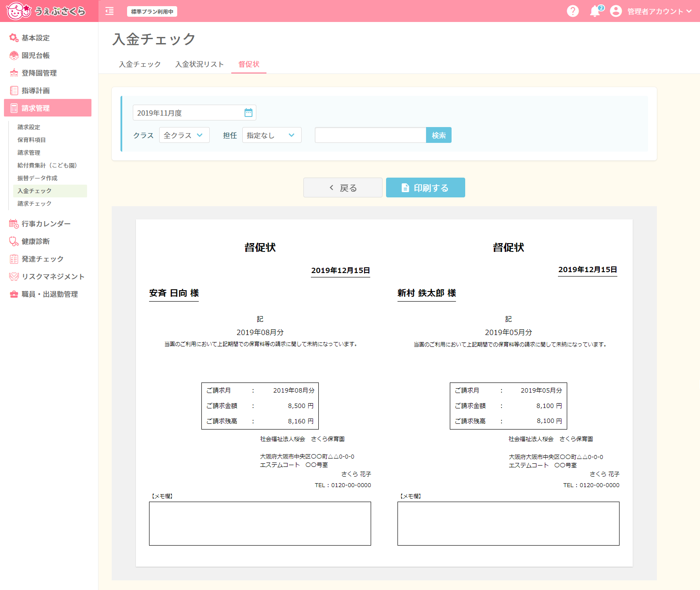This screenshot has height=590, width=700.
Task: Click the うぇぶさくら logo icon
Action: (x=46, y=11)
